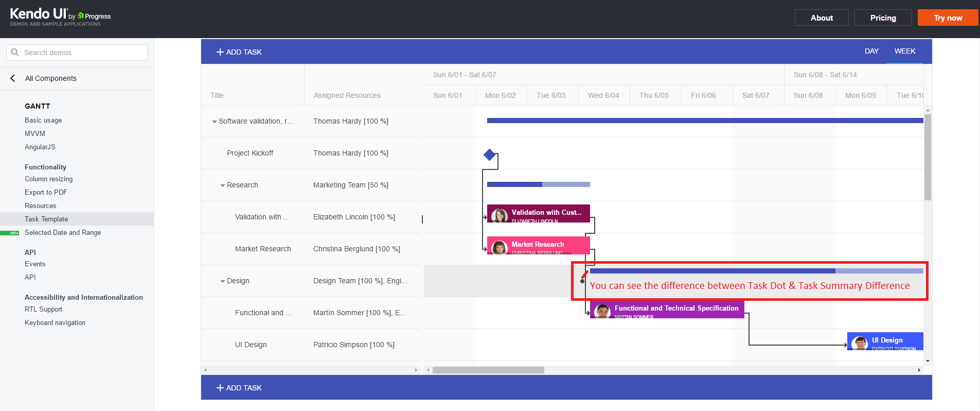Collapse the Design task group
Image resolution: width=980 pixels, height=411 pixels.
click(x=223, y=281)
